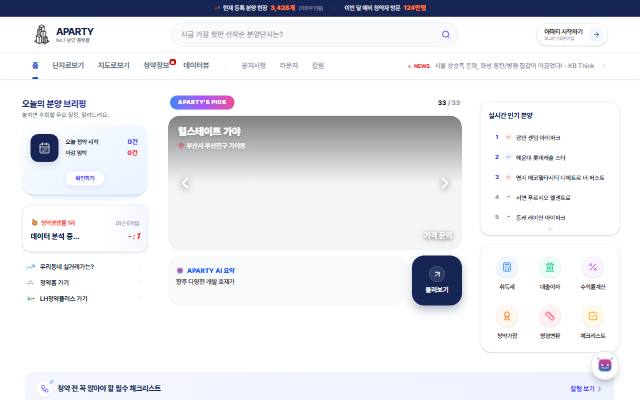
Task: Open the 단지로보기 menu
Action: [68, 65]
